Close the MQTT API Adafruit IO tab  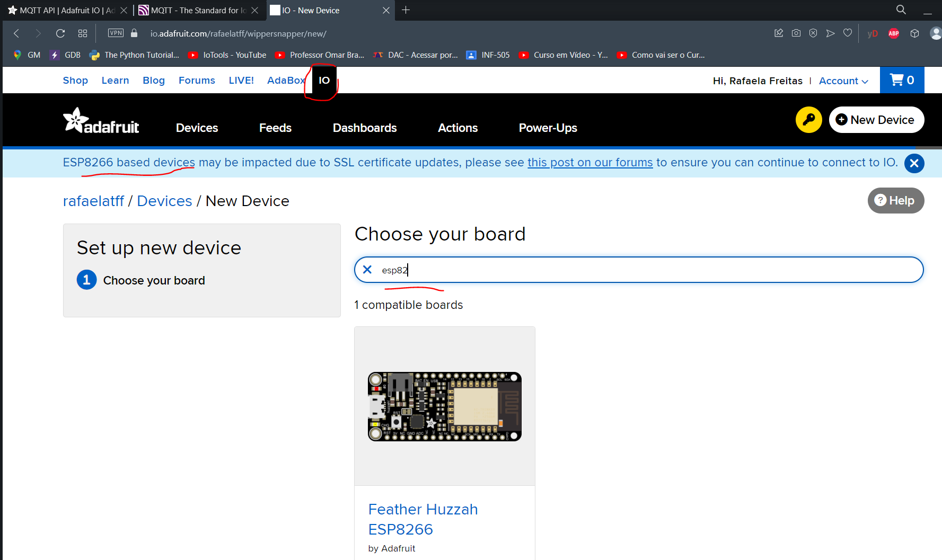pos(124,10)
